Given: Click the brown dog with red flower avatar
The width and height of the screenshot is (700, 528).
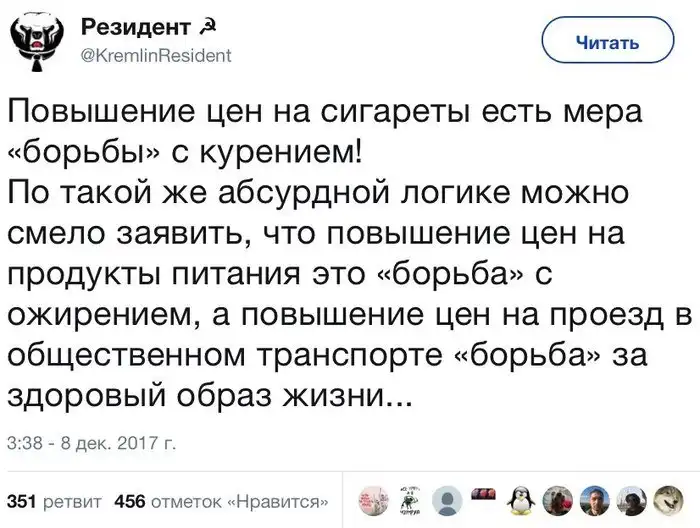Looking at the screenshot, I should click(556, 499).
